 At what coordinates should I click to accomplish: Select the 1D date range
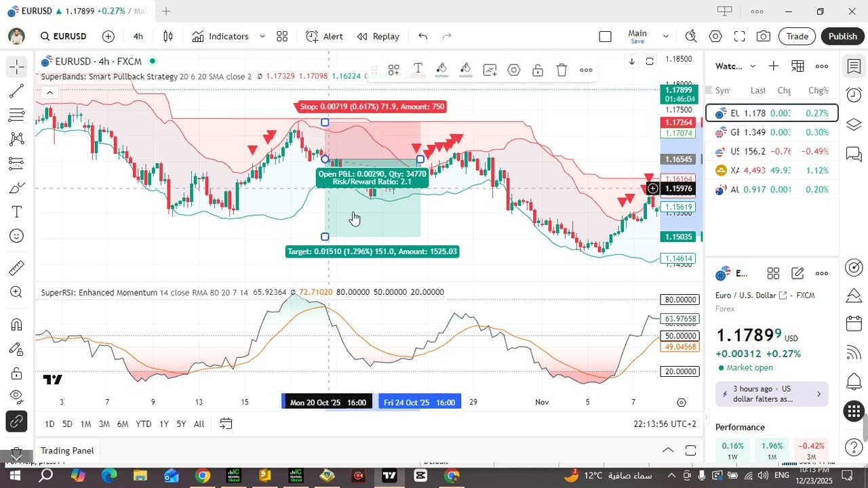click(50, 424)
